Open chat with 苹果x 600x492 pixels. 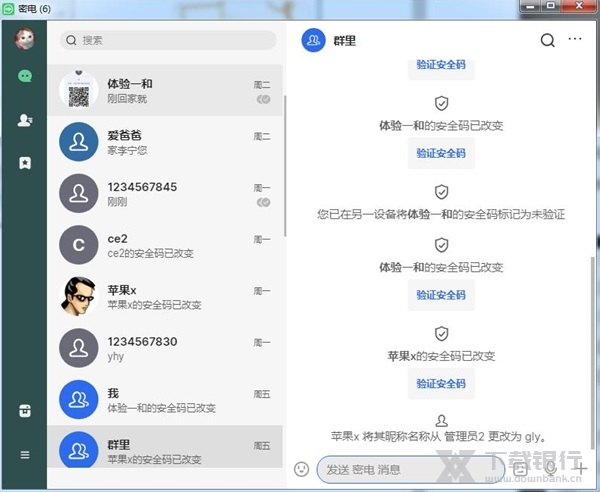(165, 297)
